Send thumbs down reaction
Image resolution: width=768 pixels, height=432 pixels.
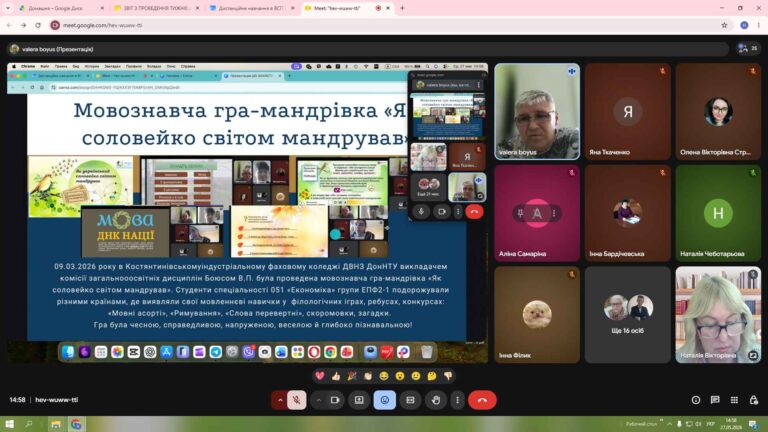point(448,376)
